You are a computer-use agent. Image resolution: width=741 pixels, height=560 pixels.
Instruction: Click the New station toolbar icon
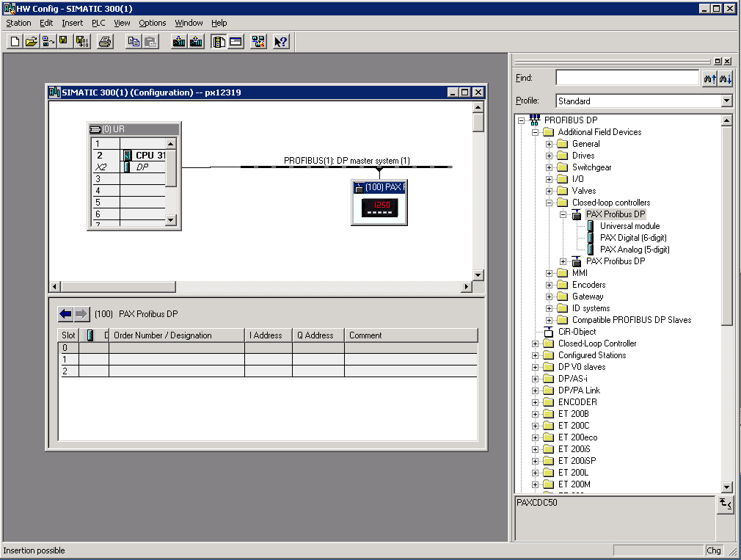click(x=15, y=42)
